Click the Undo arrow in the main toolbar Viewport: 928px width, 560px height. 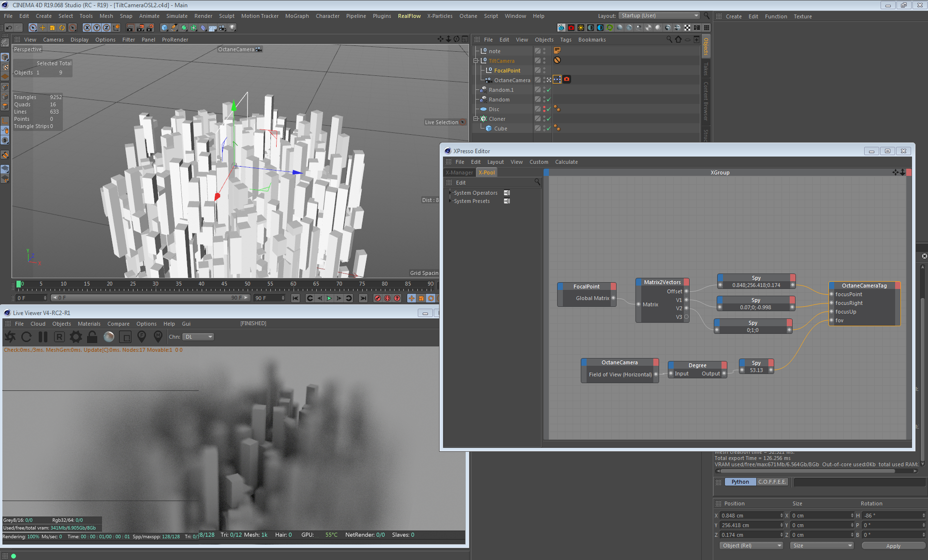(x=9, y=28)
